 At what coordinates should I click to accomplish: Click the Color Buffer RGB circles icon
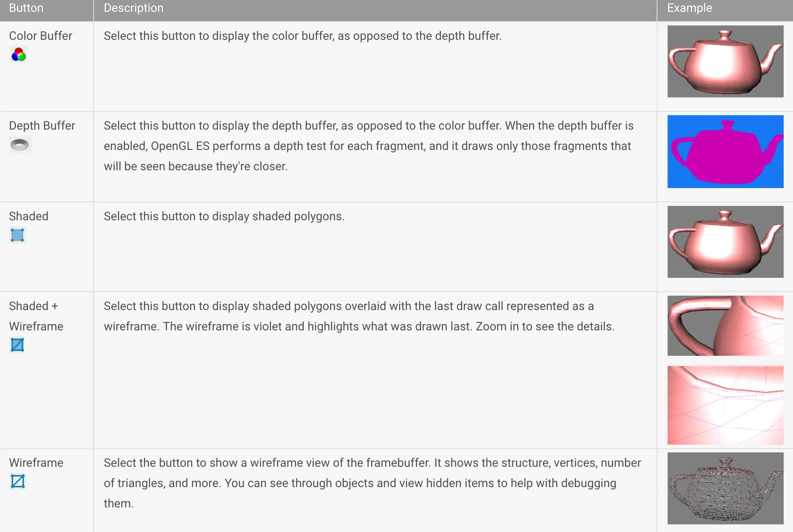(19, 55)
